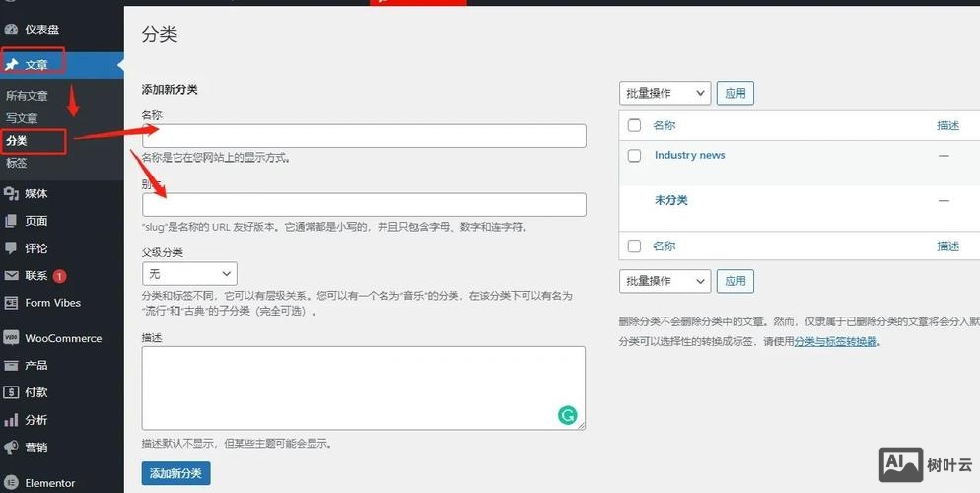Click the 仪表盘 menu label
The width and height of the screenshot is (980, 493).
point(41,29)
